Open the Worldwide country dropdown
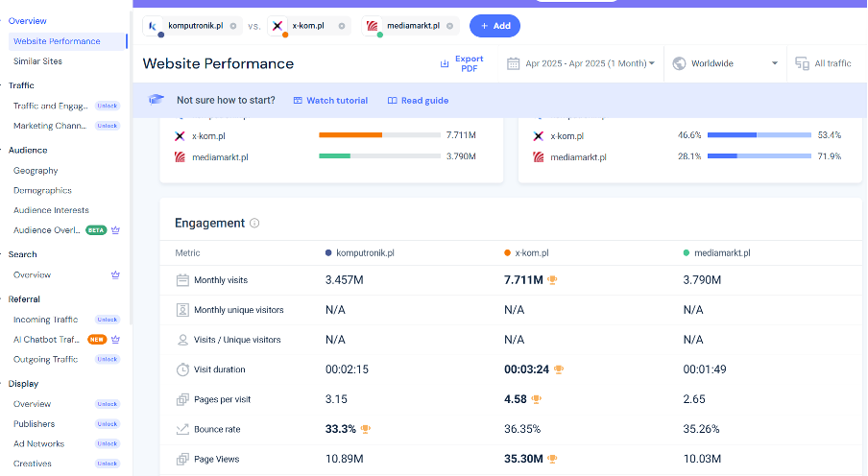Image resolution: width=868 pixels, height=476 pixels. coord(725,63)
